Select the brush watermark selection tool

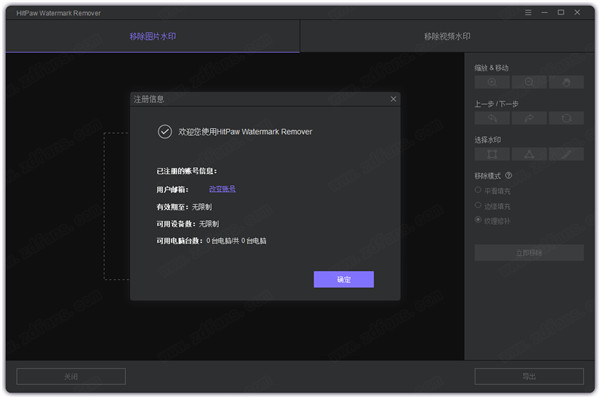[x=566, y=155]
